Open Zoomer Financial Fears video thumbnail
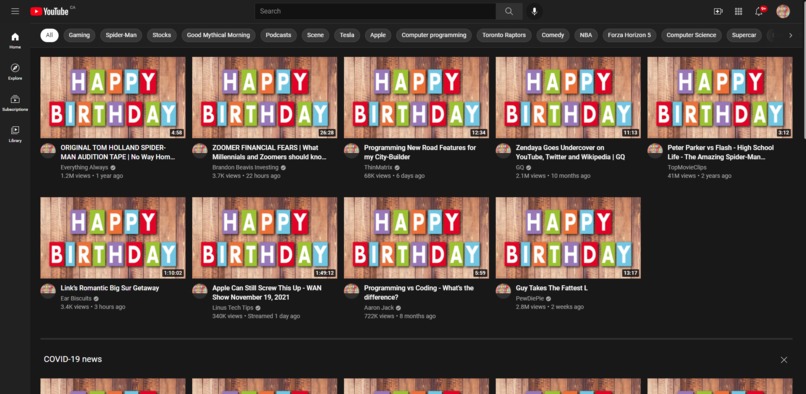 tap(265, 97)
